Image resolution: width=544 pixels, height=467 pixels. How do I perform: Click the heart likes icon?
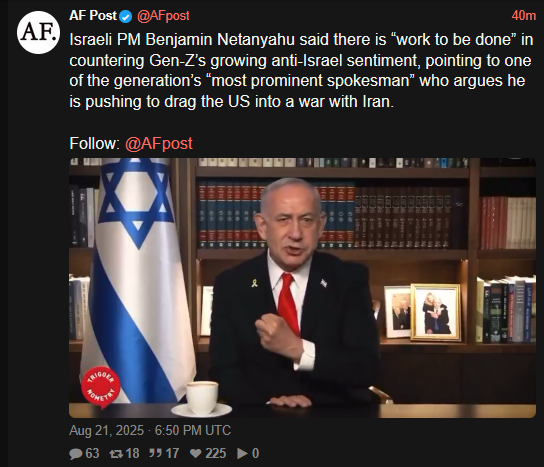196,453
